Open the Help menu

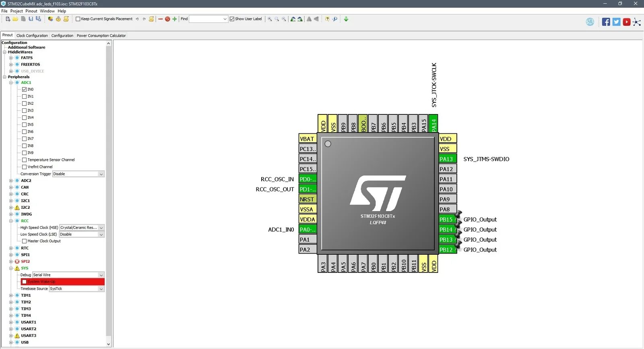click(x=62, y=11)
